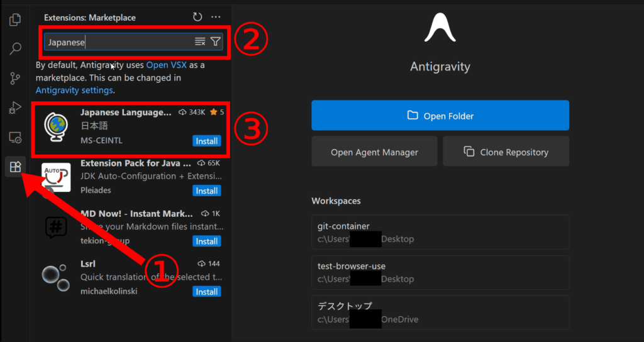Screen dimensions: 644x342
Task: Select the Extensions icon in activity bar
Action: [15, 167]
